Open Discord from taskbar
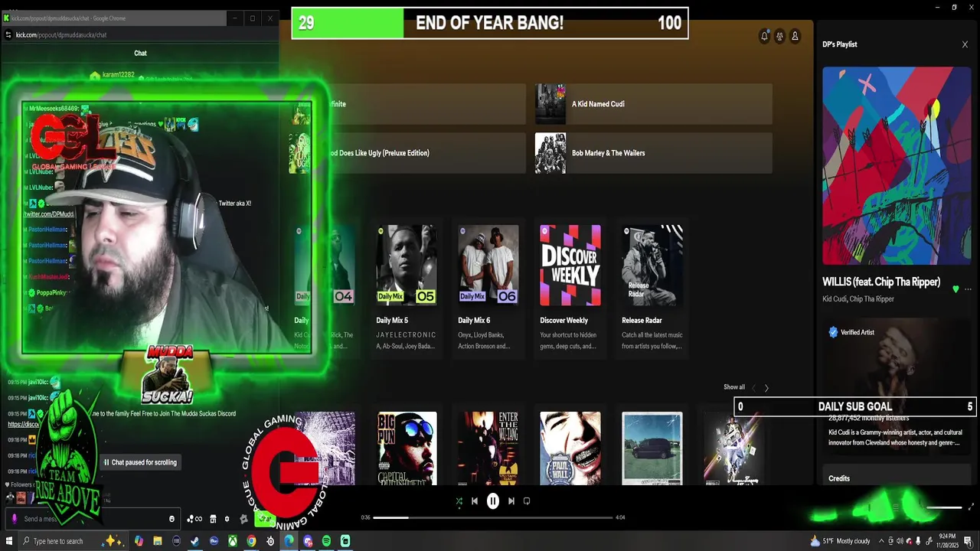The image size is (980, 551). 308,541
